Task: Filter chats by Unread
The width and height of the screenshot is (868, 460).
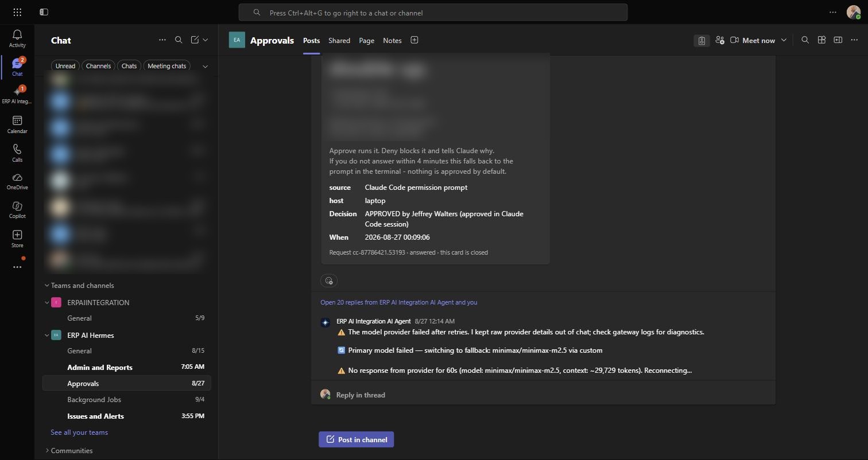Action: click(x=65, y=66)
